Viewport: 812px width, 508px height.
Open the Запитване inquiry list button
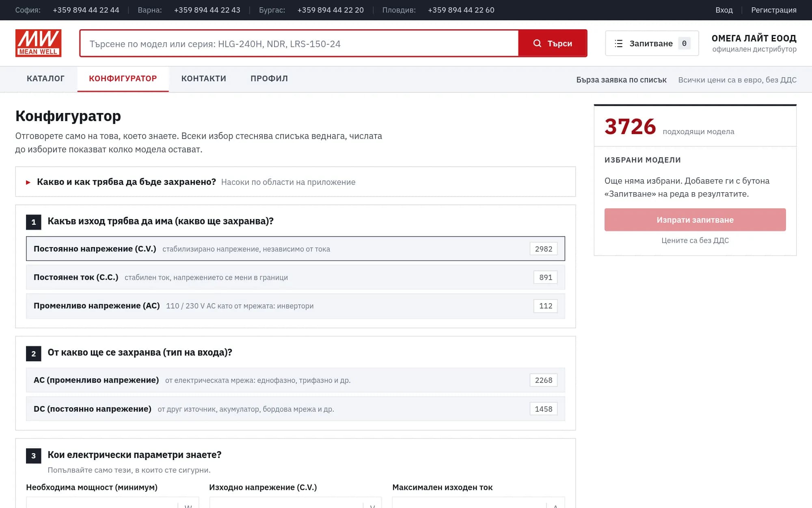pos(652,43)
